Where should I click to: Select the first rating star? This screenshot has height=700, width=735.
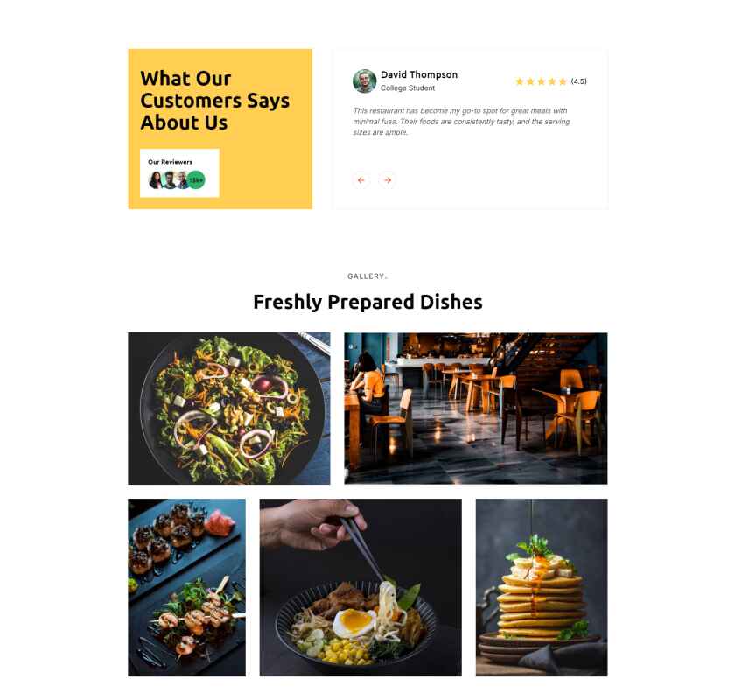520,81
